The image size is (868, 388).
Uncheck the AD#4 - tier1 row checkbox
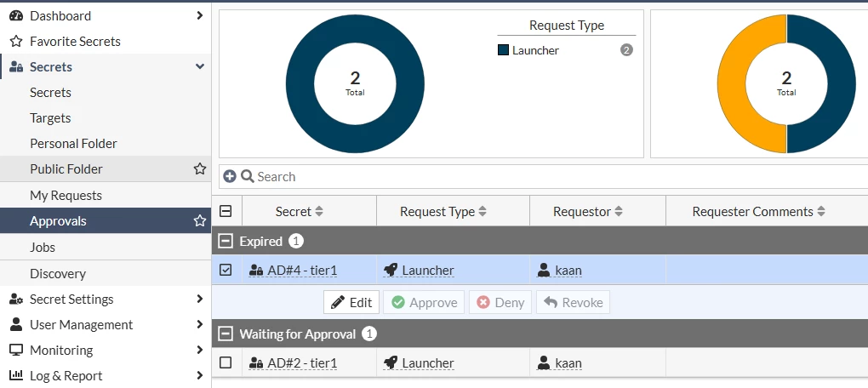pyautogui.click(x=226, y=270)
